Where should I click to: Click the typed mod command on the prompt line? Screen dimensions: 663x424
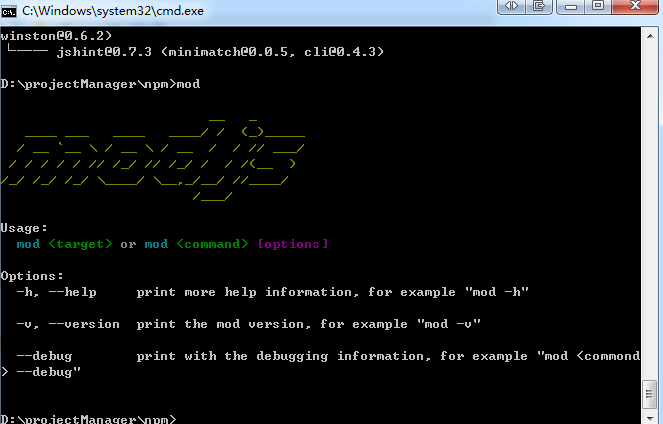point(188,84)
